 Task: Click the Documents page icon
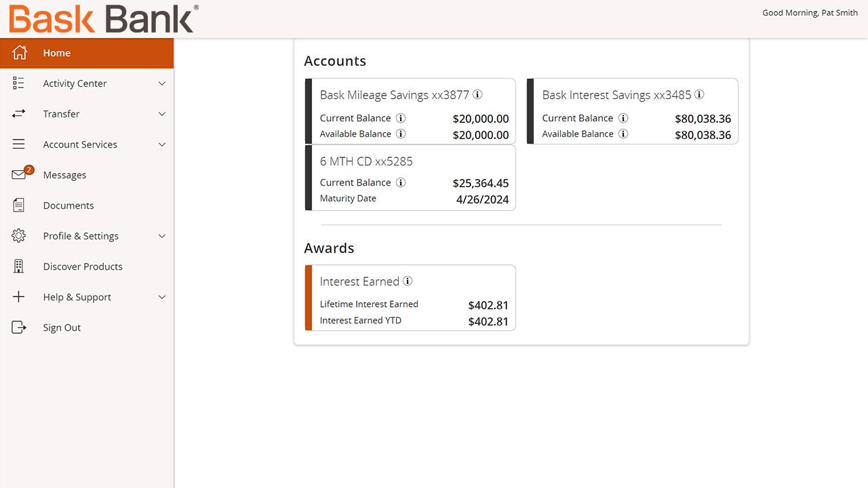pyautogui.click(x=19, y=205)
